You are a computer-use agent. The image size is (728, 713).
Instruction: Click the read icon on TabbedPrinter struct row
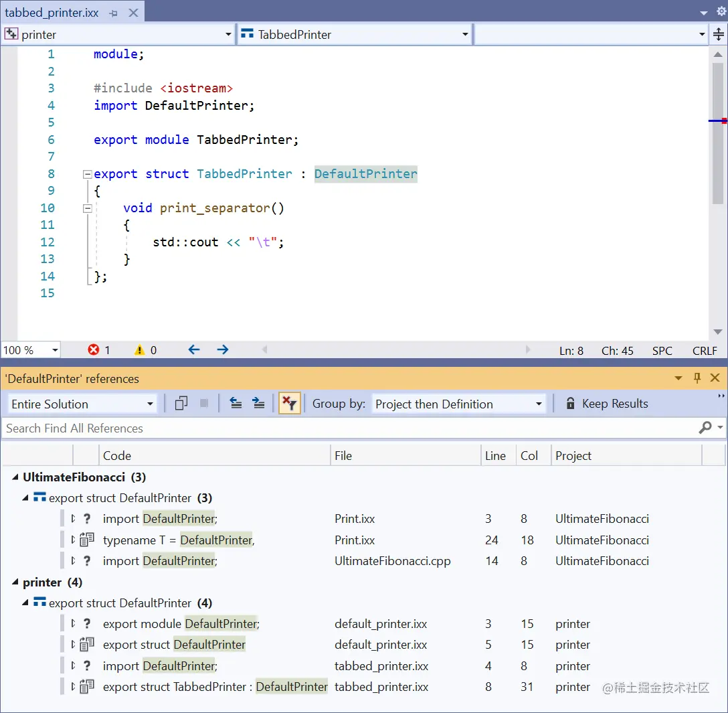[87, 686]
